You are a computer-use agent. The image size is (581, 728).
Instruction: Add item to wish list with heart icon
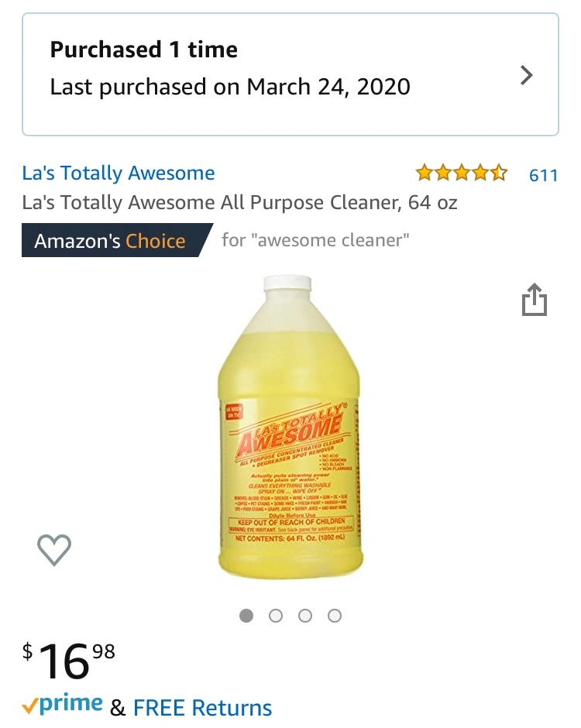[54, 550]
